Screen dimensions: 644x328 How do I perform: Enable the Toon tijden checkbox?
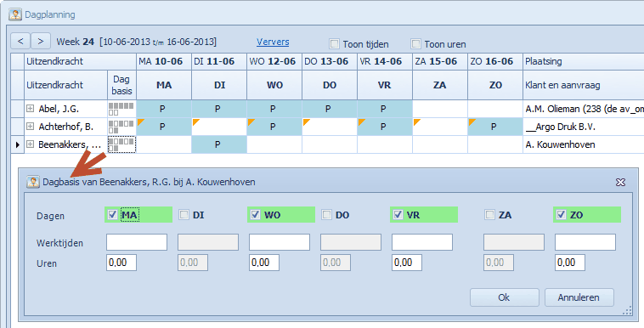[x=335, y=43]
